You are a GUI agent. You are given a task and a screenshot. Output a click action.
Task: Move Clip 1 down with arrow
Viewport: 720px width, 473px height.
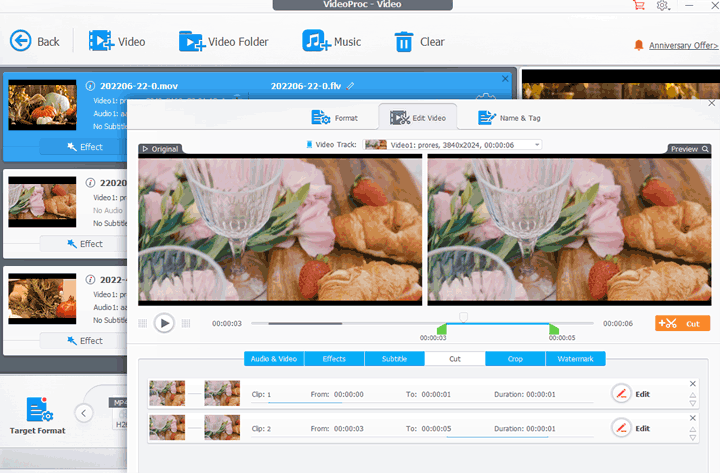(693, 403)
